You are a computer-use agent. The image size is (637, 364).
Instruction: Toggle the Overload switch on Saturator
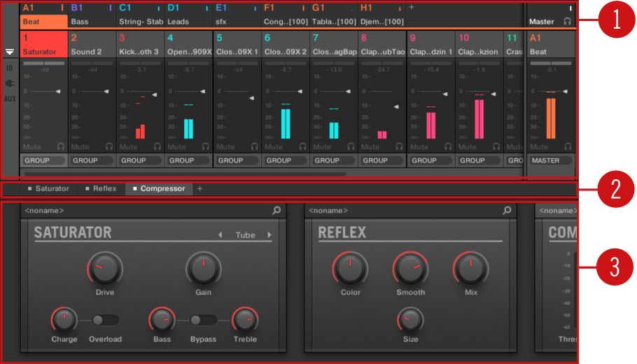106,320
